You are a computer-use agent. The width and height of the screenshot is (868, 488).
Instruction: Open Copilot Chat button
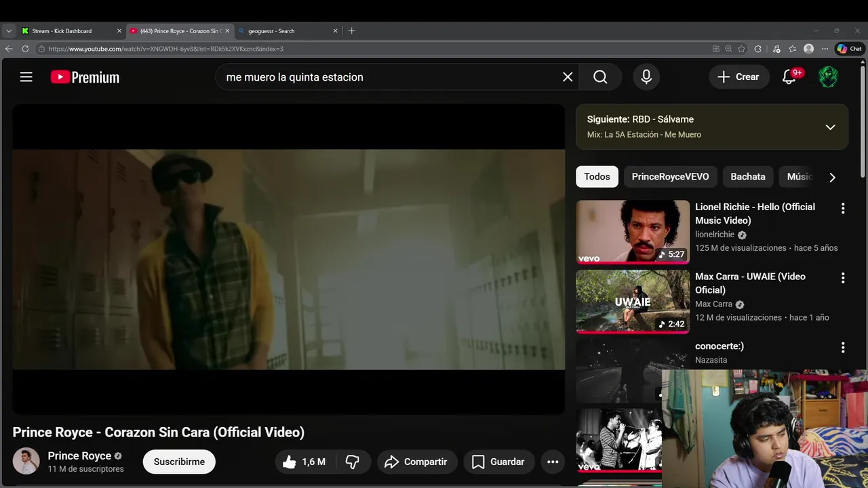pos(849,49)
